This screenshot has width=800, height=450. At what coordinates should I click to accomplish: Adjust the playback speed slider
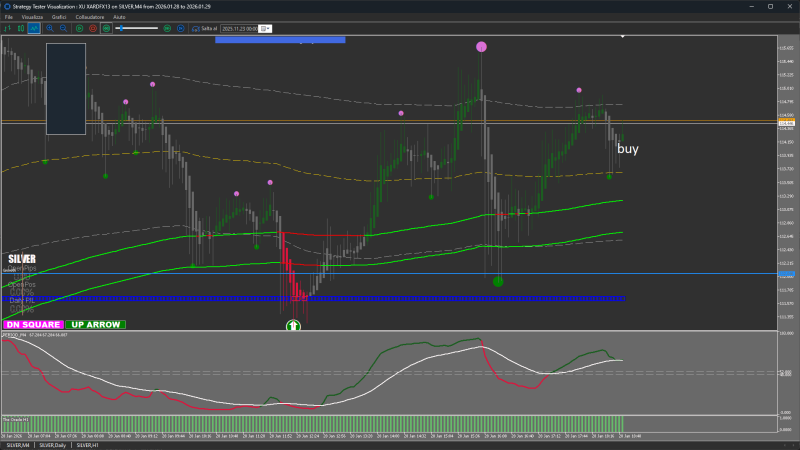(x=137, y=29)
